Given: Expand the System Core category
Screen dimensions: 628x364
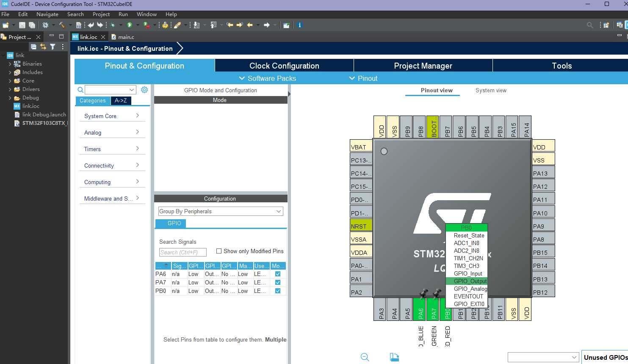Looking at the screenshot, I should [112, 116].
